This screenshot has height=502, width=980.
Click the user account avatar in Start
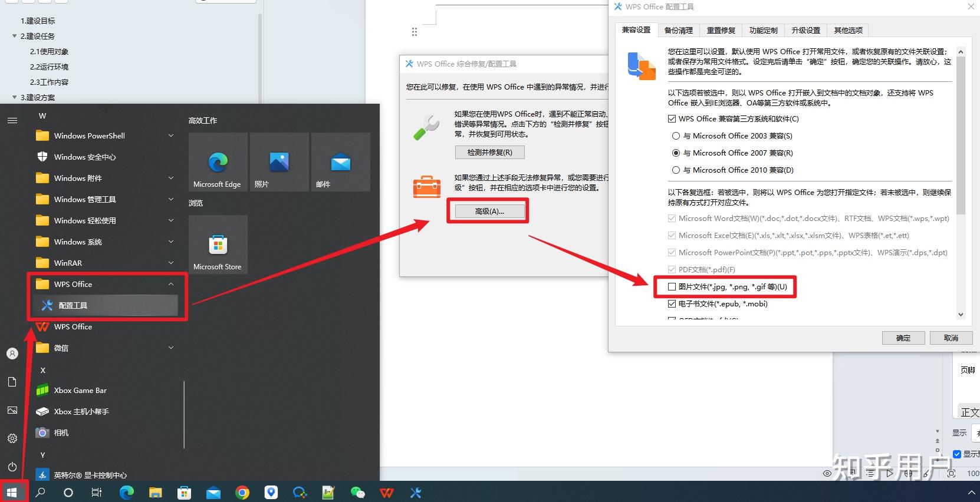click(12, 354)
